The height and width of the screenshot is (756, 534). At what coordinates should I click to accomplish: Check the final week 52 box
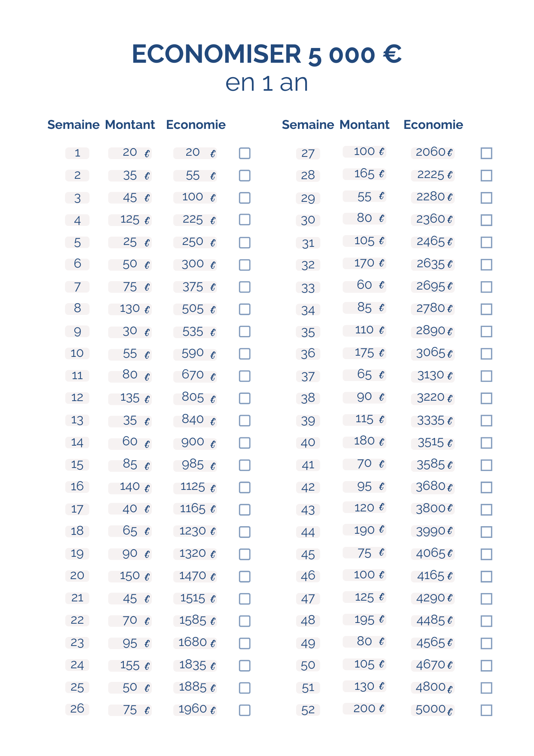coord(486,710)
